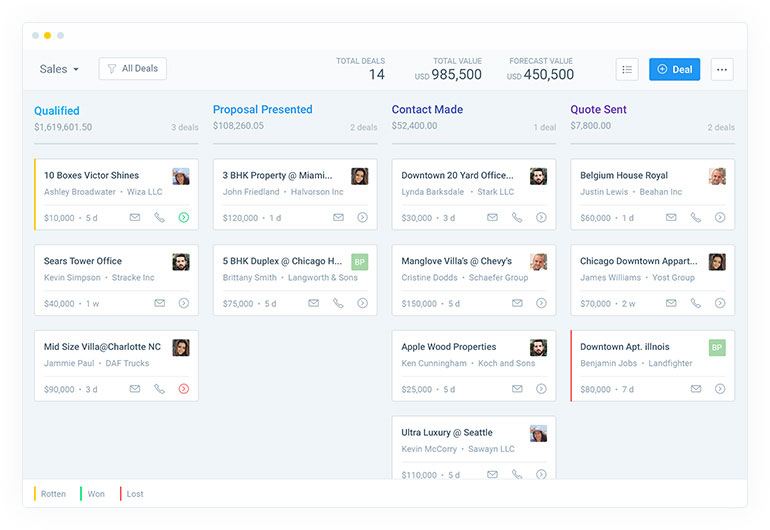770x530 pixels.
Task: Click the Rotten legend label
Action: click(x=53, y=494)
